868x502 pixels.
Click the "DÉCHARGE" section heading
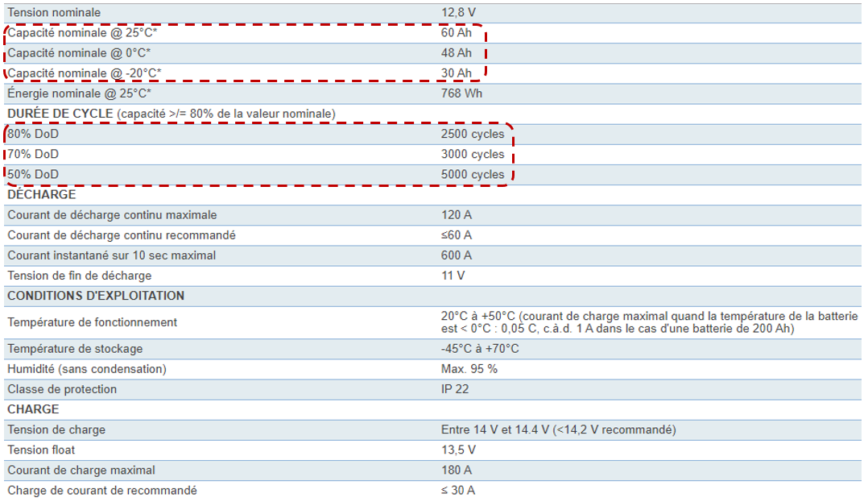click(x=42, y=194)
